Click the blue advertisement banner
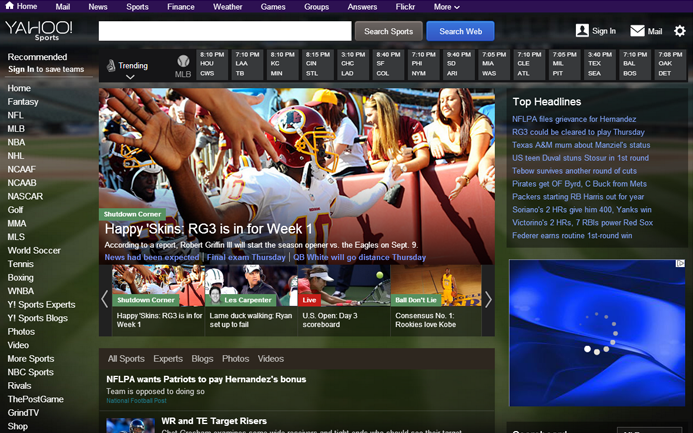The height and width of the screenshot is (433, 693). [597, 333]
